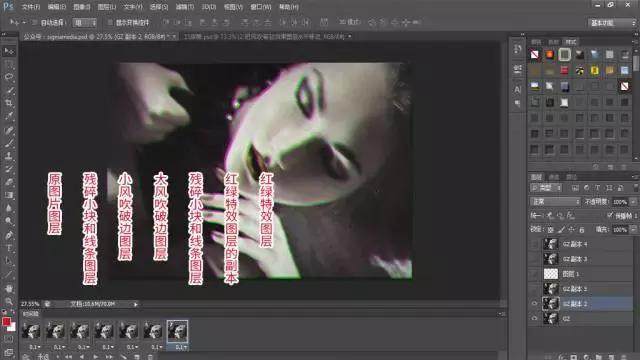Click the lock transparent pixels icon
Screen dimensions: 640x360
tap(550, 230)
